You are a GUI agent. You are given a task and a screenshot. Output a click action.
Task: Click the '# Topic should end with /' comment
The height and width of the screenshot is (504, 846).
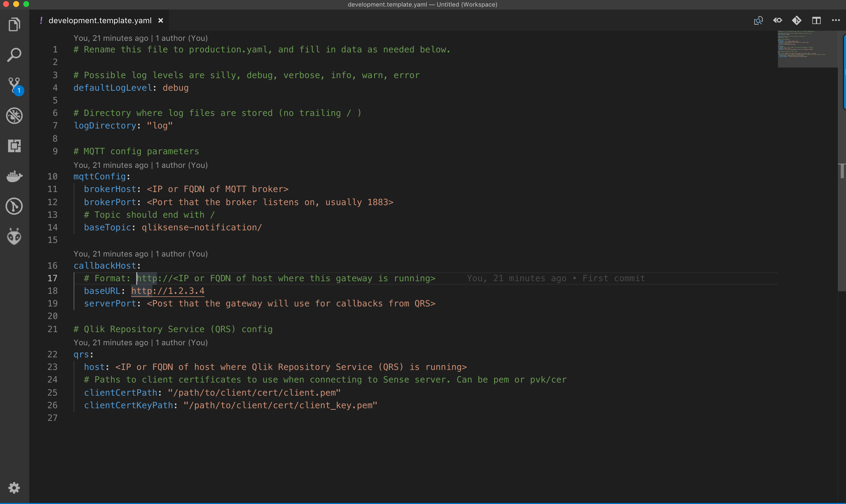[x=150, y=215]
